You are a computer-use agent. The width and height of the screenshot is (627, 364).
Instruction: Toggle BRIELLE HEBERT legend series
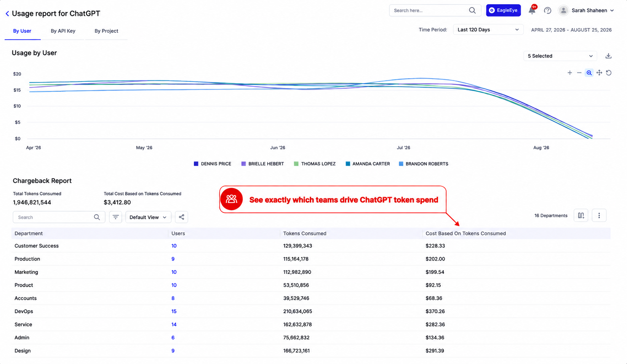click(x=262, y=164)
